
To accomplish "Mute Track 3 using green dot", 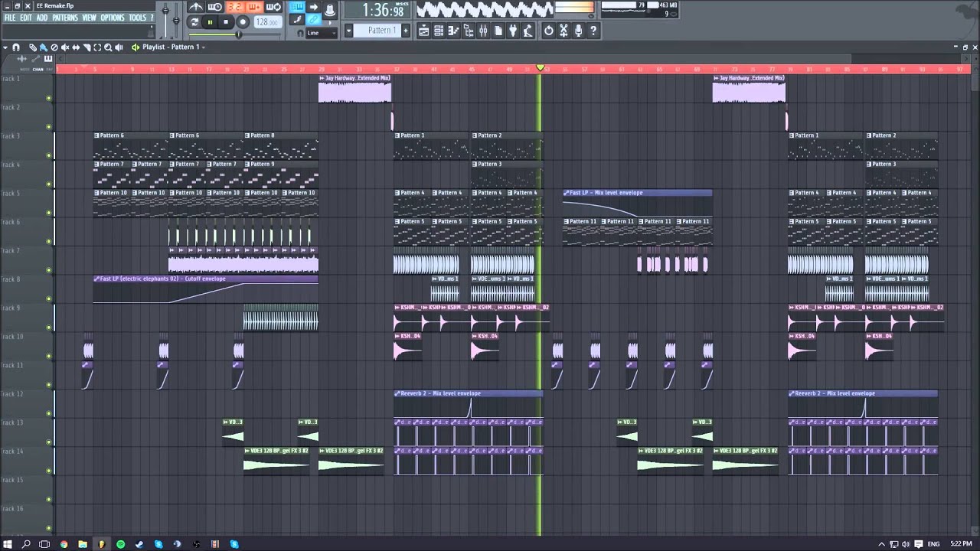I will (49, 155).
